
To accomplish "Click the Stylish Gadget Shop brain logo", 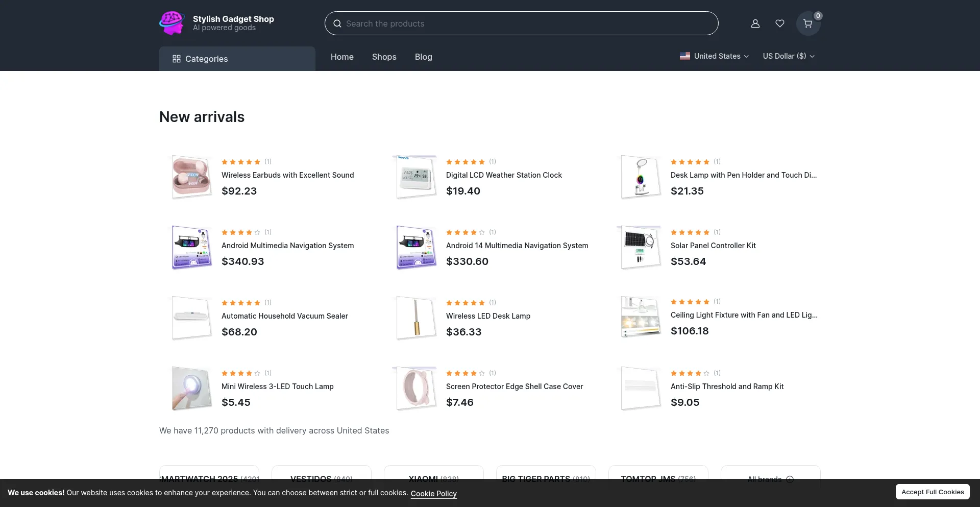I will click(x=171, y=23).
